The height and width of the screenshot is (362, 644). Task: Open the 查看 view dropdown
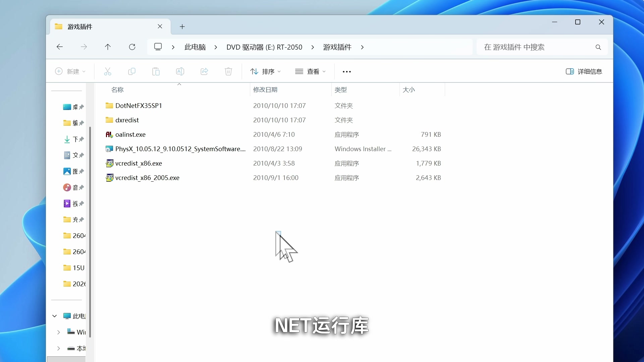pos(310,71)
